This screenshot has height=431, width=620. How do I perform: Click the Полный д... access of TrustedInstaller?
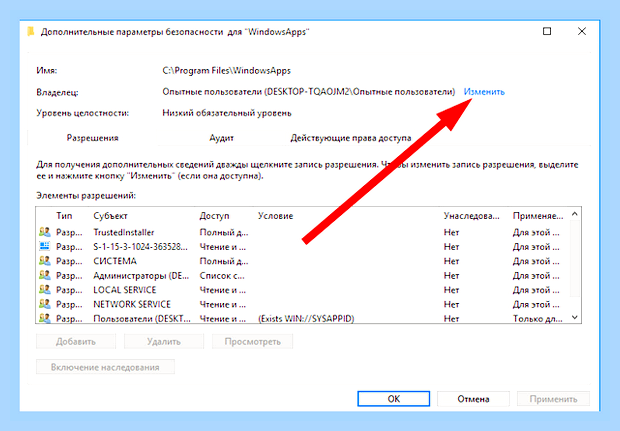point(224,233)
